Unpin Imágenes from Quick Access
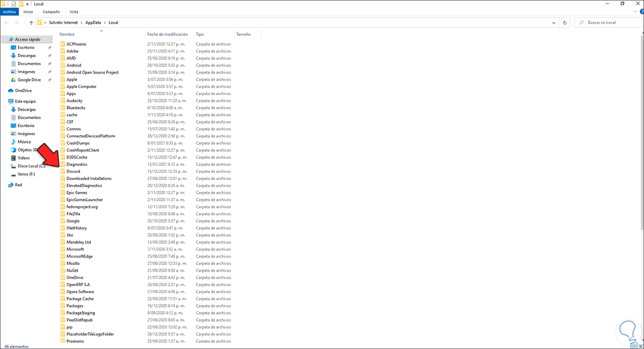The height and width of the screenshot is (349, 644). (50, 71)
